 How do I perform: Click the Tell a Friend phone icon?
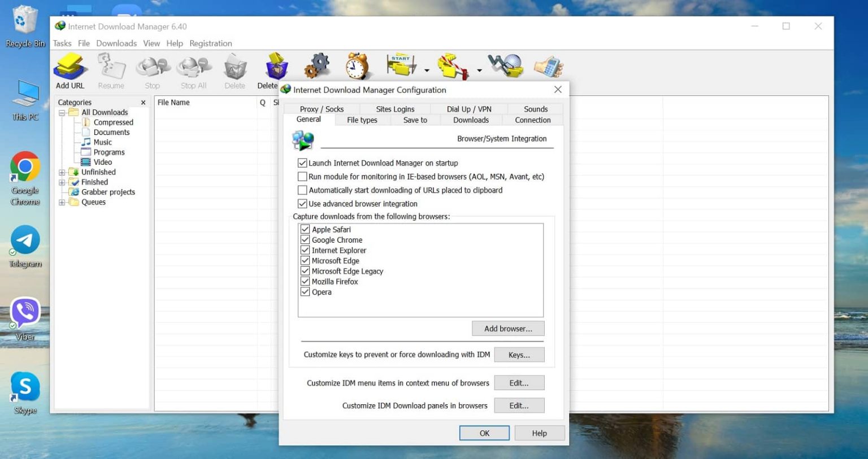point(548,67)
